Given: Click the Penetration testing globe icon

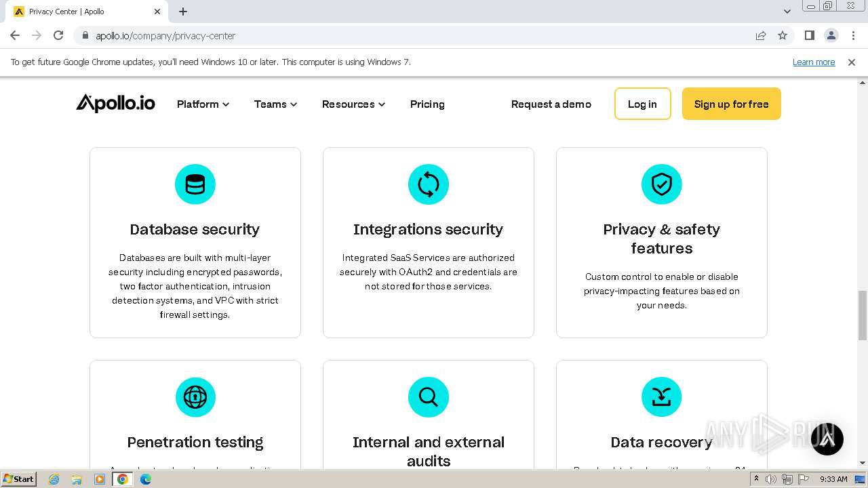Looking at the screenshot, I should [x=195, y=397].
